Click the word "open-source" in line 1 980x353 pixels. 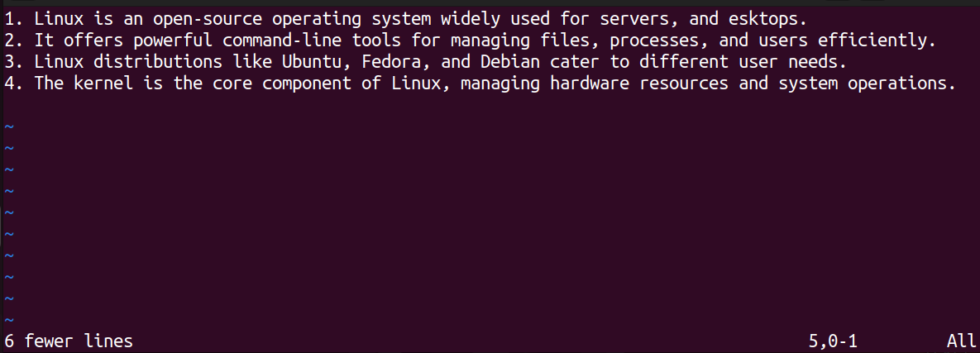coord(207,17)
